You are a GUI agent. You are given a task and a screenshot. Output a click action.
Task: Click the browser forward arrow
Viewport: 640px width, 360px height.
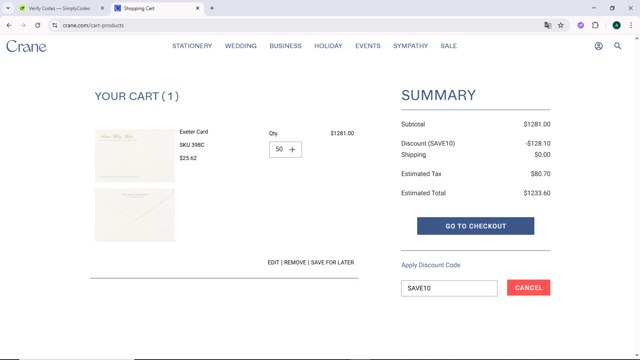23,25
